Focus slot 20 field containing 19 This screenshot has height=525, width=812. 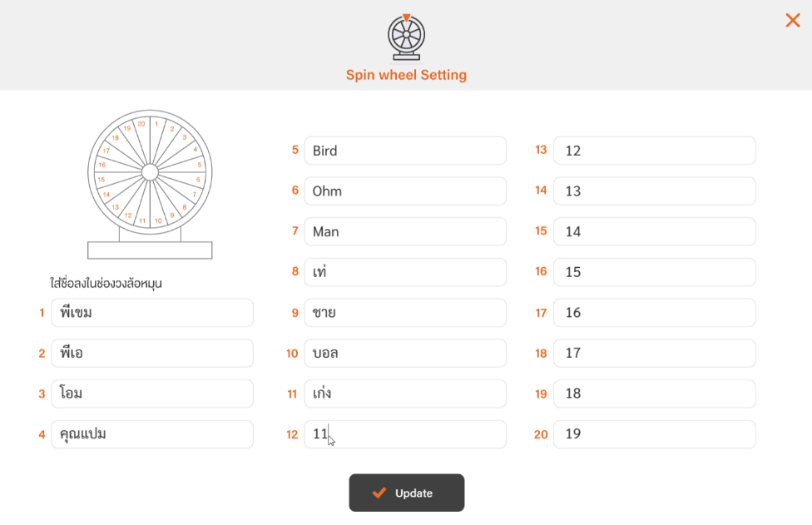tap(655, 433)
